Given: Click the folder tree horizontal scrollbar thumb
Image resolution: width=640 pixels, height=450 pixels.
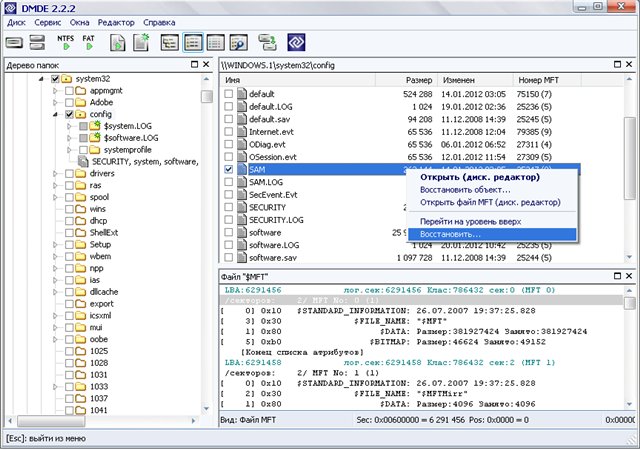Looking at the screenshot, I should point(51,420).
